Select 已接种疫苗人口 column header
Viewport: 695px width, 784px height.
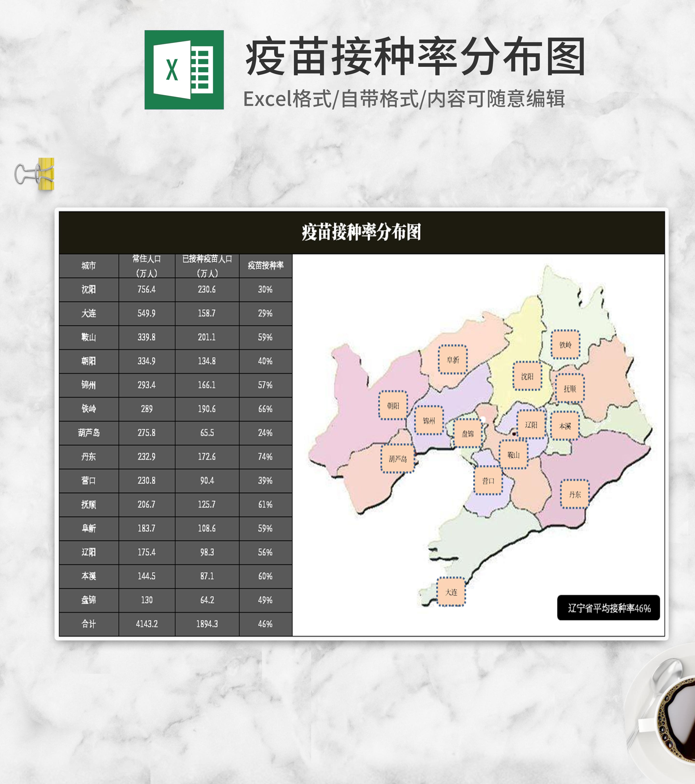point(207,265)
